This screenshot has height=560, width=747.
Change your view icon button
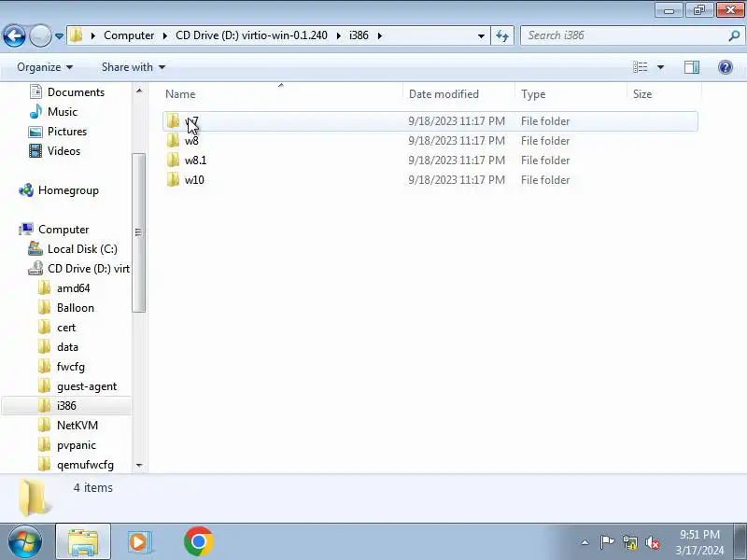click(x=640, y=67)
